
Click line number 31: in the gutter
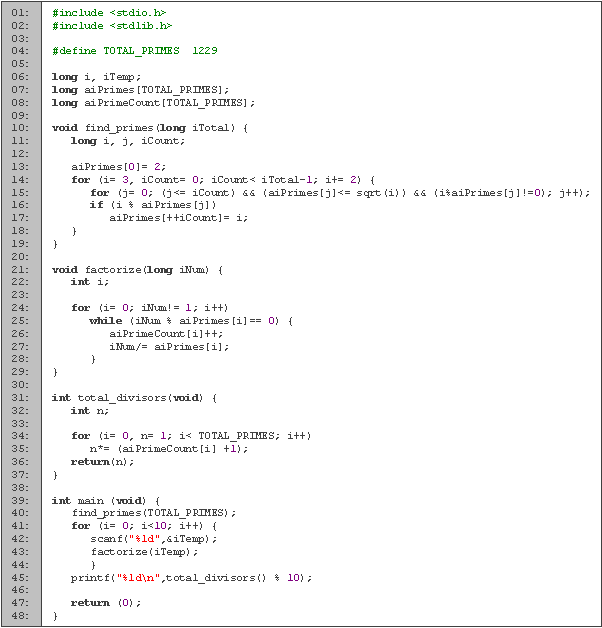click(20, 398)
